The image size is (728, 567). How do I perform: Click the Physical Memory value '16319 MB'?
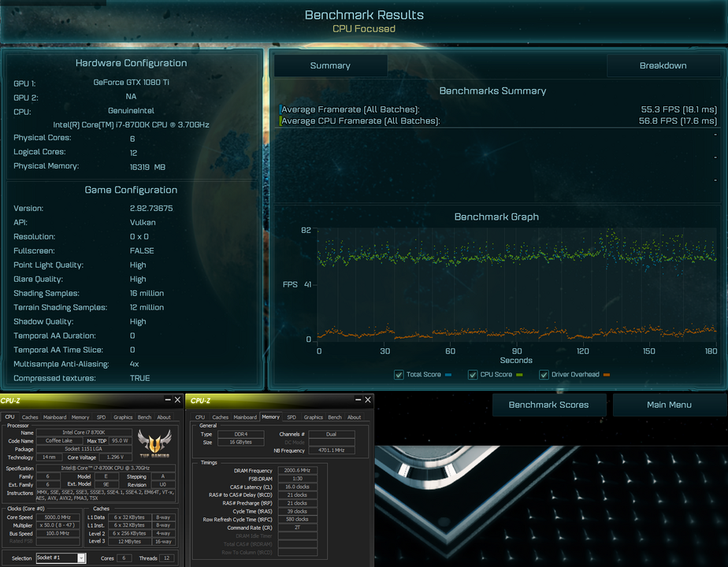[x=147, y=167]
